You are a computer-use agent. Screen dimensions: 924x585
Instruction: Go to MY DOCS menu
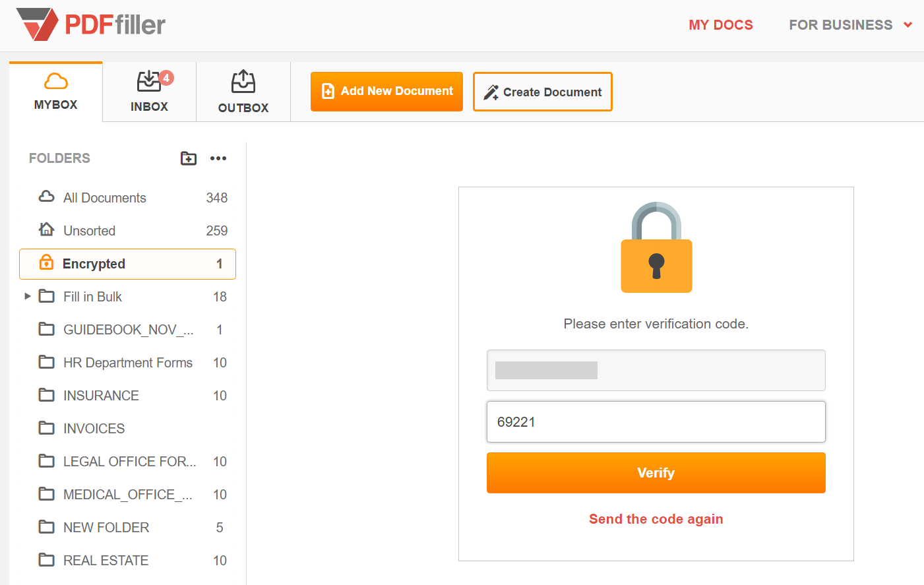[721, 25]
